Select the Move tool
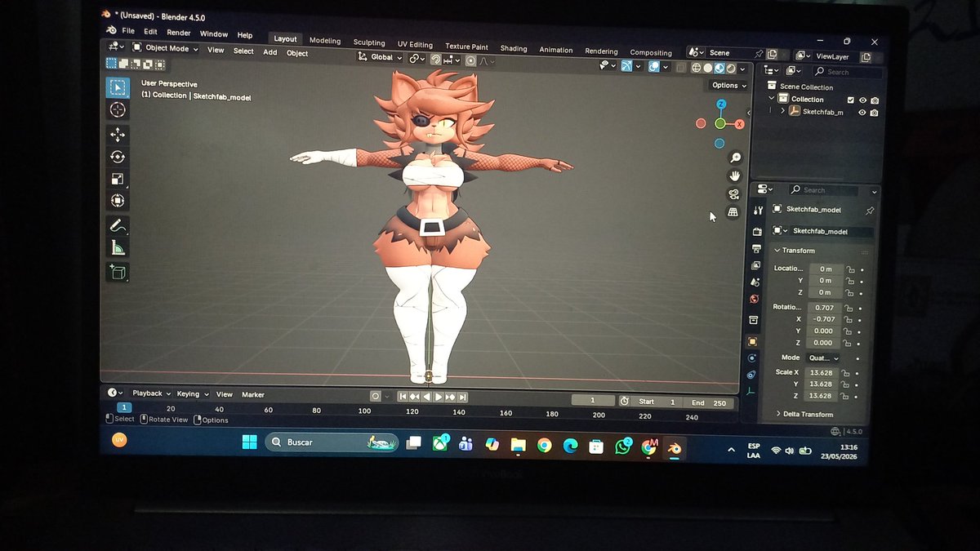 pyautogui.click(x=118, y=135)
